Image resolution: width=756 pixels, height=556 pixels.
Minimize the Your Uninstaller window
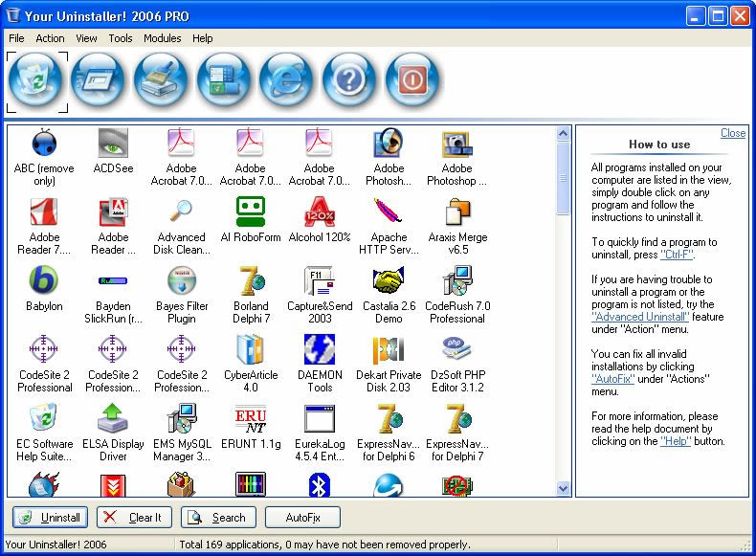point(696,16)
